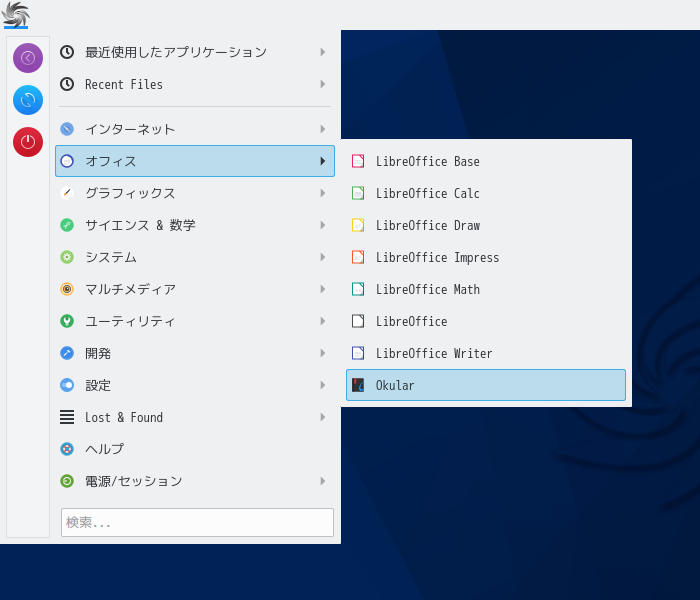This screenshot has height=600, width=700.
Task: Open the マルチメディア category
Action: point(195,289)
